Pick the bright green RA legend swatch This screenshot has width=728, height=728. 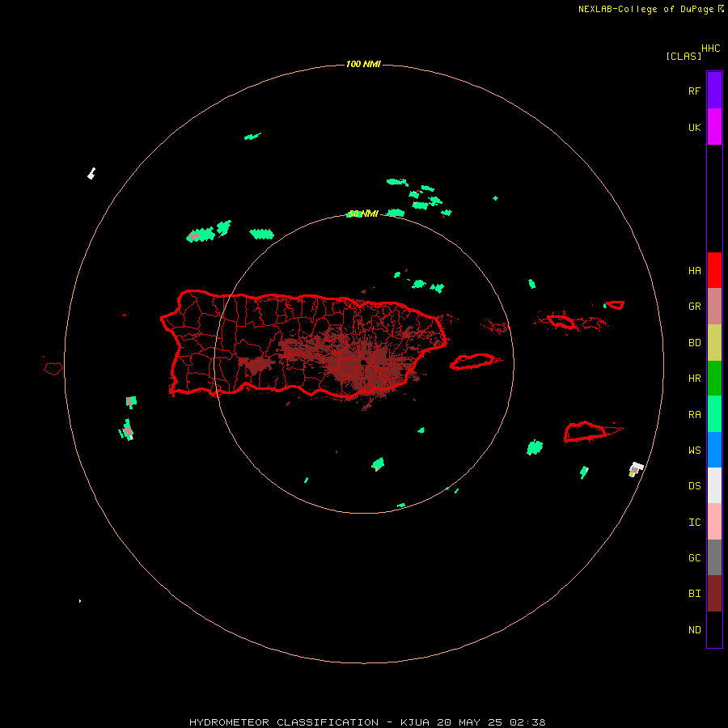(x=714, y=414)
